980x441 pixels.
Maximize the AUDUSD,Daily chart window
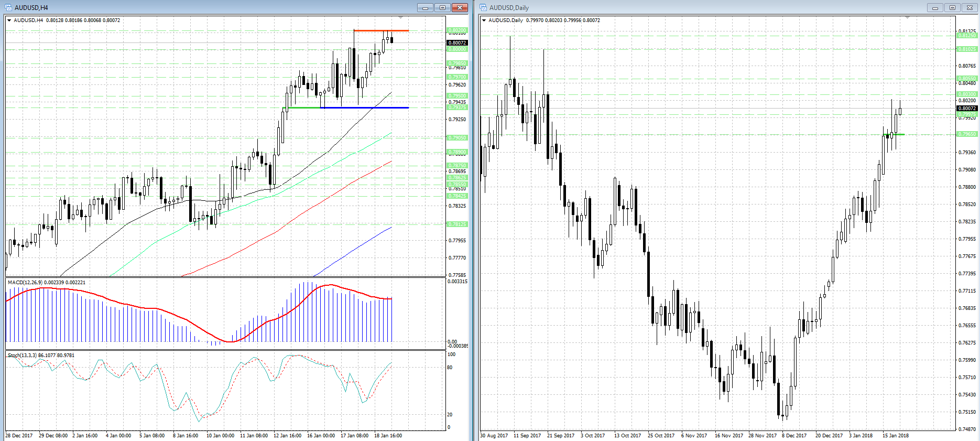click(952, 7)
